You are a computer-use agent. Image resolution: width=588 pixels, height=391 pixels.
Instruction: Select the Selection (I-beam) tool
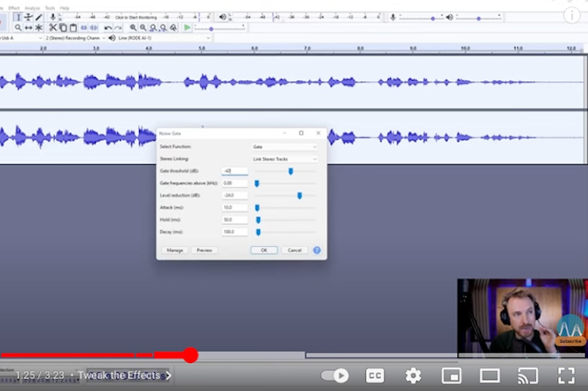tap(18, 17)
